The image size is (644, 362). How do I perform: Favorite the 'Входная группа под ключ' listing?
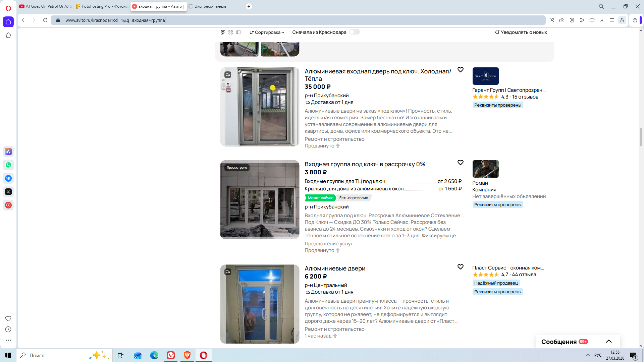pos(461,163)
